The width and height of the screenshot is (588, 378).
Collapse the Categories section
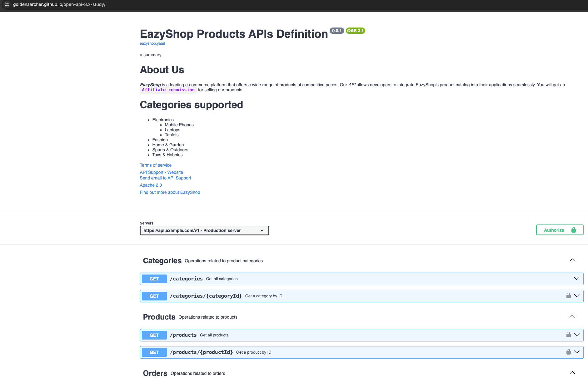[x=572, y=260]
